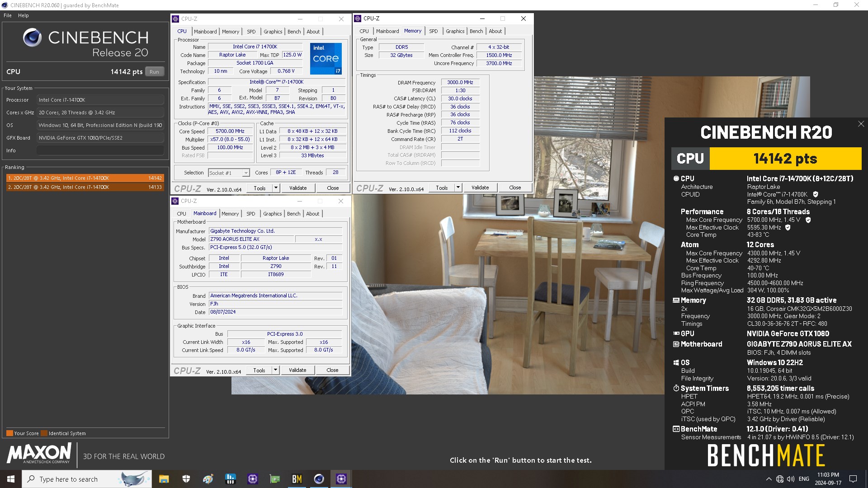Viewport: 868px width, 488px height.
Task: Open the Windows Start menu
Action: [x=11, y=479]
